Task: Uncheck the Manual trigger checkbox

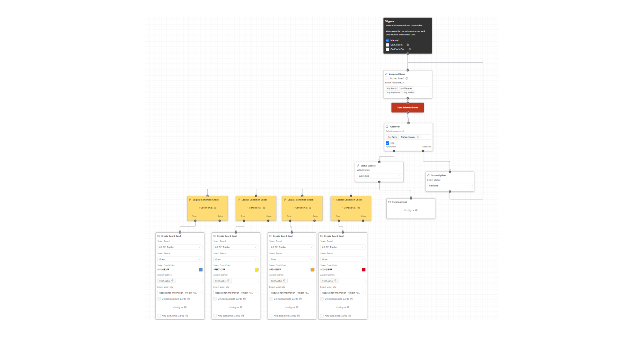Action: click(387, 40)
